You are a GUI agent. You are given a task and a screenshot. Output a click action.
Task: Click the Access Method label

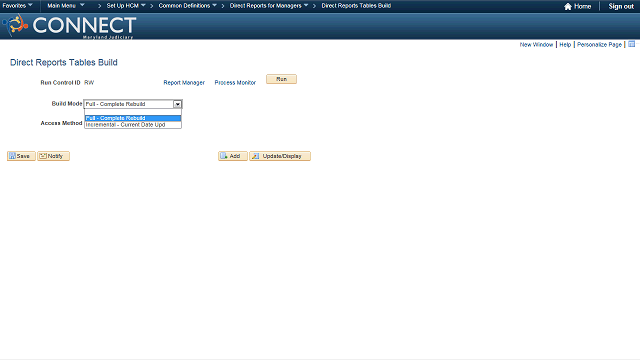point(61,123)
